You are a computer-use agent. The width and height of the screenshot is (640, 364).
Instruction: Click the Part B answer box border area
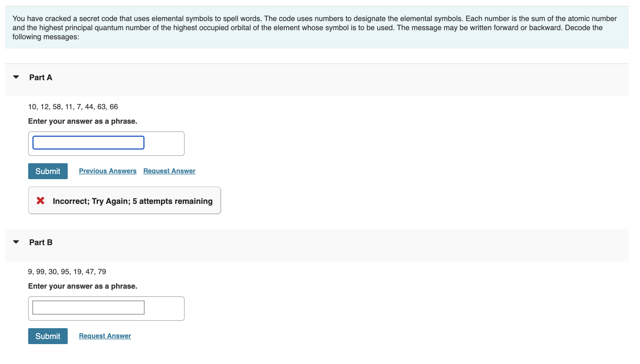pos(164,309)
